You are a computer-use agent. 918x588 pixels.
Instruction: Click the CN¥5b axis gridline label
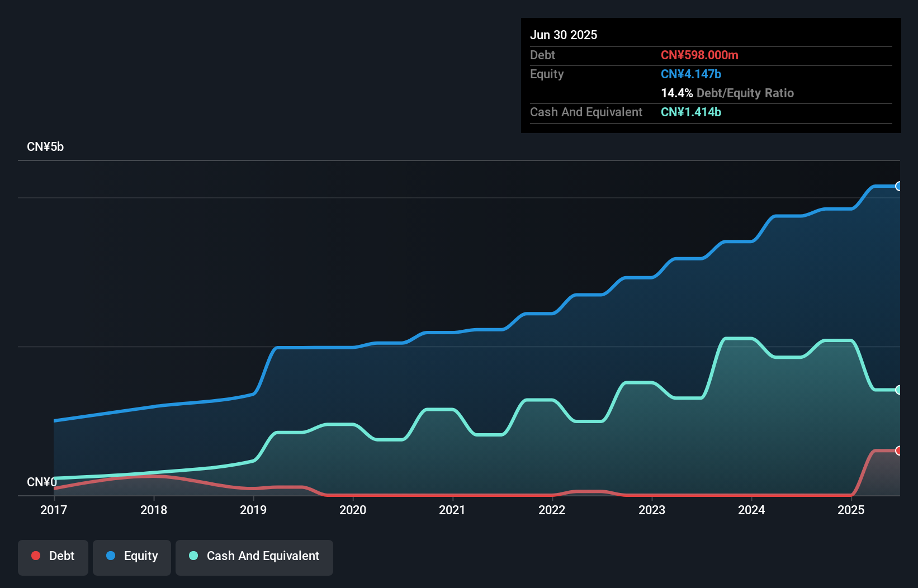(46, 146)
